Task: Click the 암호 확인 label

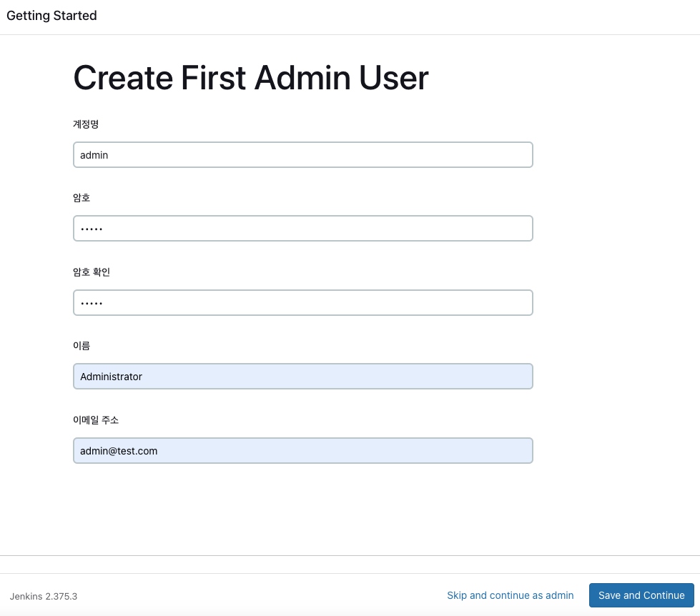Action: pos(92,272)
